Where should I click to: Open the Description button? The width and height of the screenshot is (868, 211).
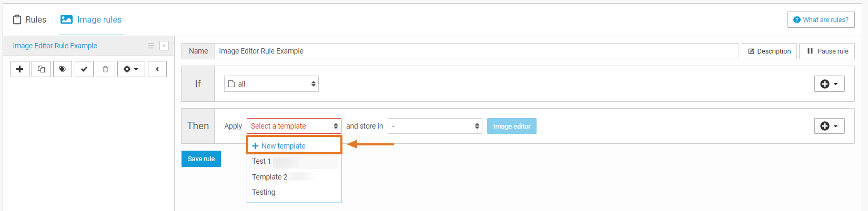pyautogui.click(x=769, y=51)
